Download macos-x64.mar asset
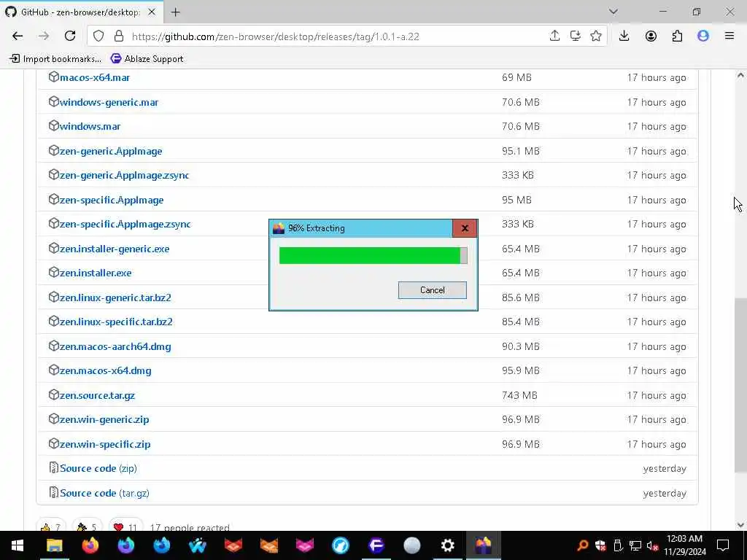 pos(95,77)
